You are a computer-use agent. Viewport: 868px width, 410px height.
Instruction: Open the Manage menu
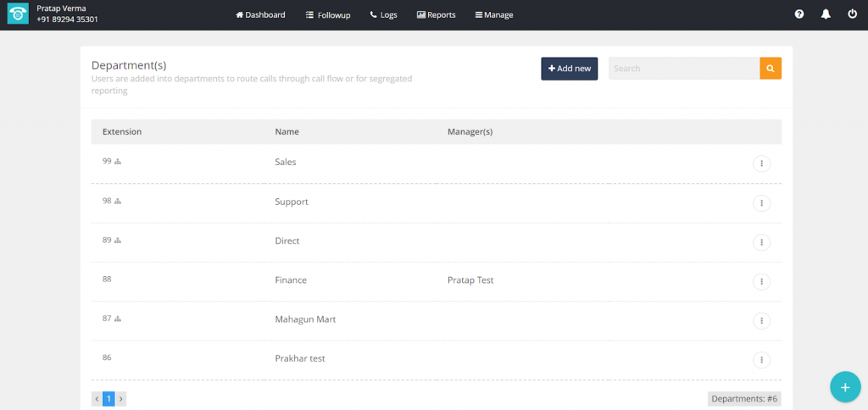(x=494, y=15)
